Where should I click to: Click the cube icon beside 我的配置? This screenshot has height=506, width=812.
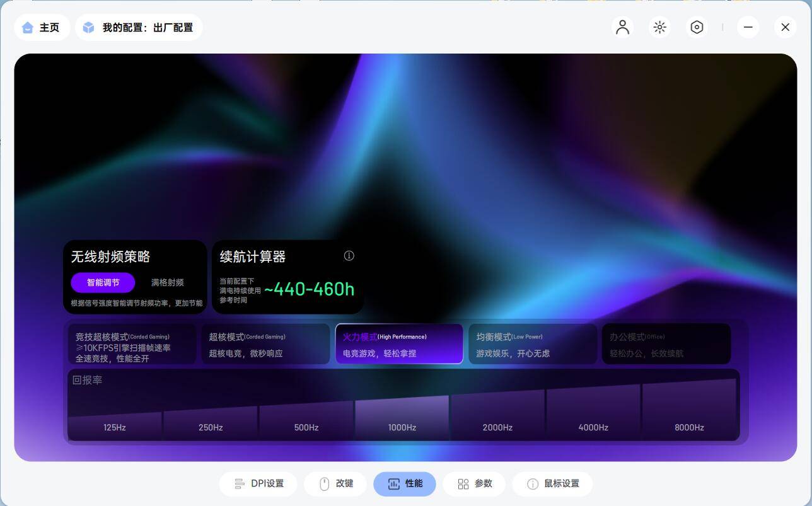click(x=89, y=28)
